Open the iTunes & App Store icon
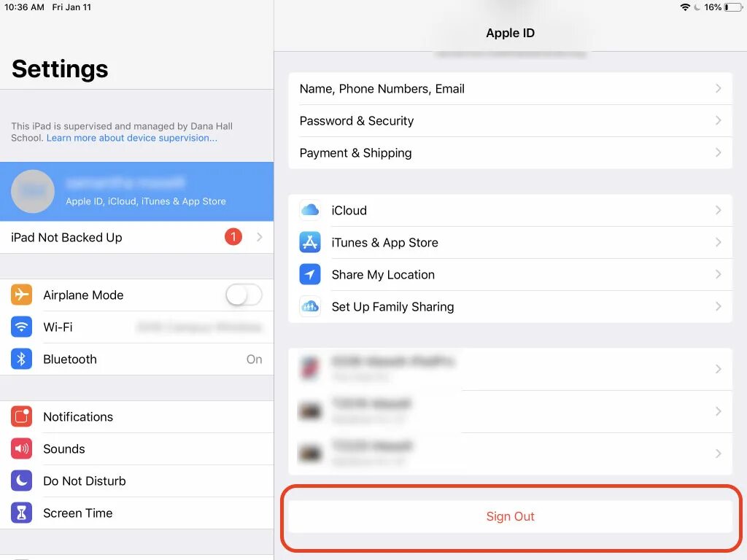The image size is (747, 560). 310,242
